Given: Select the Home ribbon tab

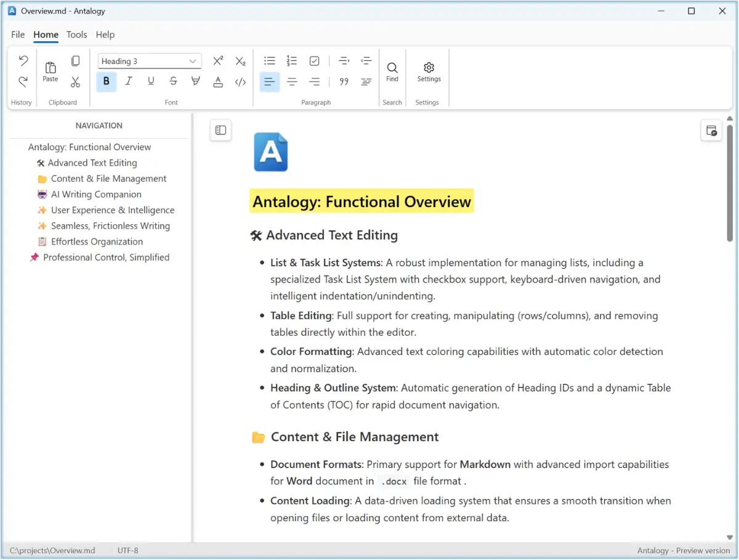Looking at the screenshot, I should coord(46,34).
